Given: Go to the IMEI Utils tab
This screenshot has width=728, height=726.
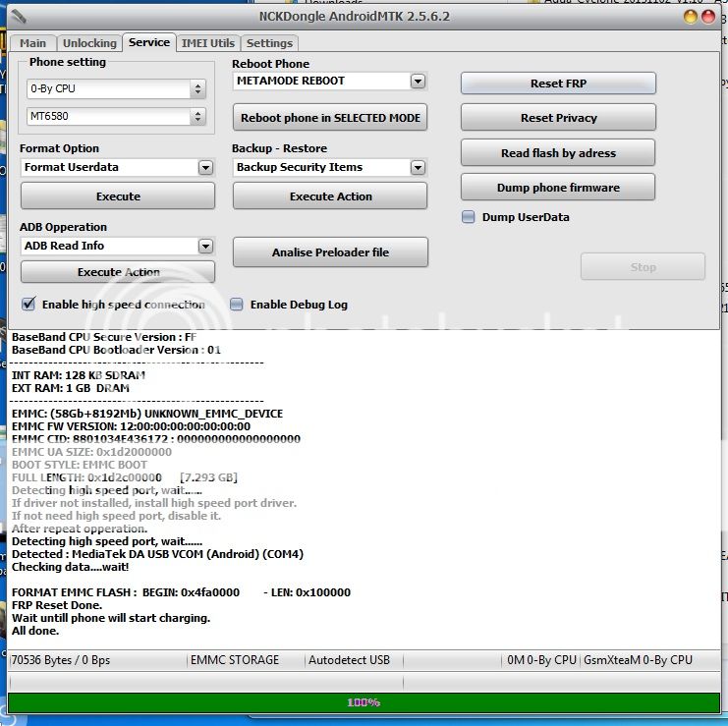Looking at the screenshot, I should point(208,43).
